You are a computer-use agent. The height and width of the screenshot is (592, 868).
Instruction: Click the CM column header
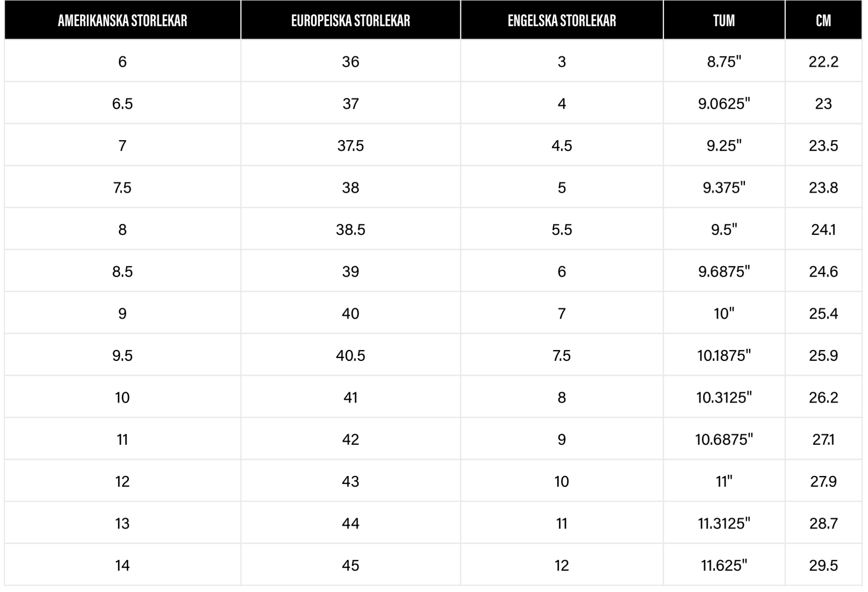click(824, 20)
